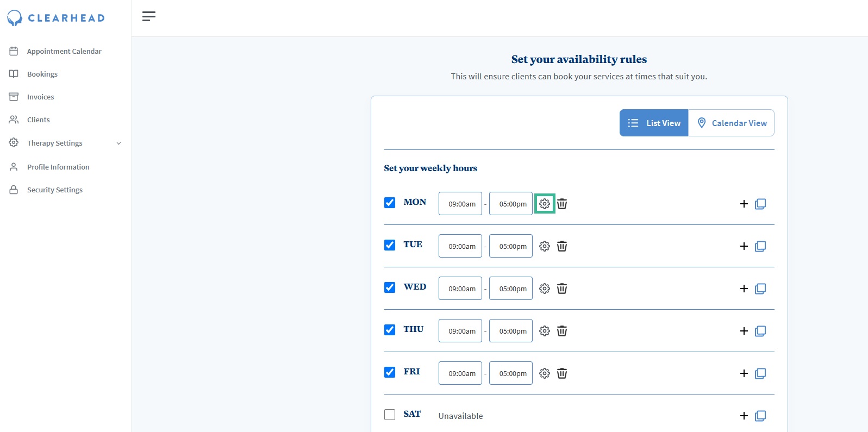Delete Monday time slot with trash icon
This screenshot has width=868, height=432.
point(562,204)
